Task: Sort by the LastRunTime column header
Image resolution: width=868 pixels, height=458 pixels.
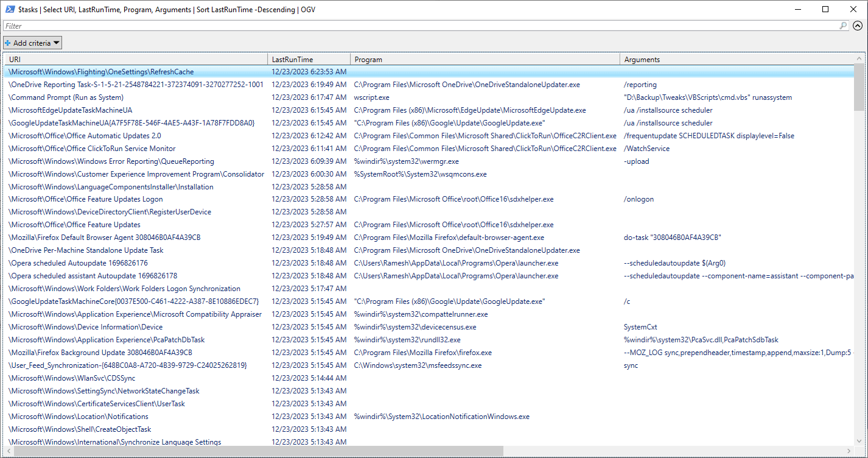Action: pyautogui.click(x=309, y=60)
